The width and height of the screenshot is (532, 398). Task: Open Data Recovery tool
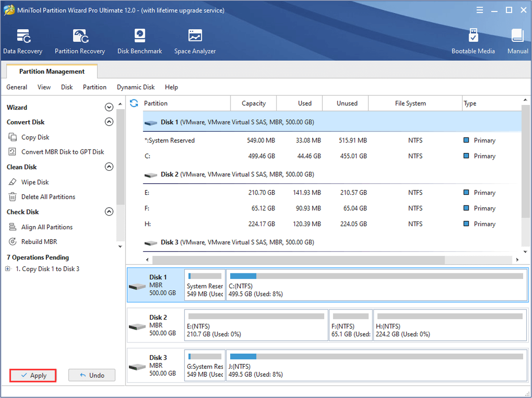tap(23, 41)
